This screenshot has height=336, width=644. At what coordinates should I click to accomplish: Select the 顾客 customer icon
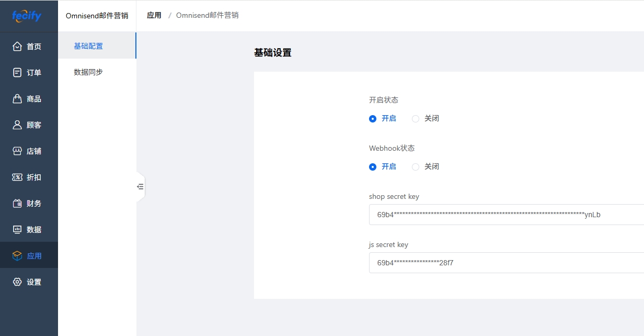click(17, 125)
